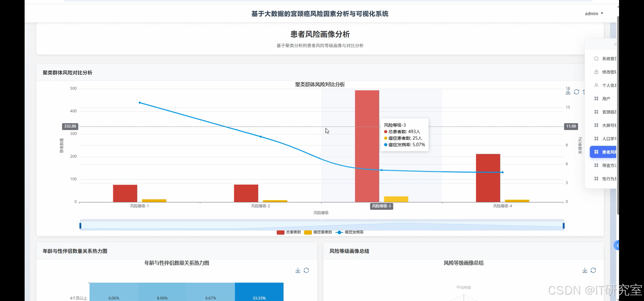
Task: Restore the 聚类群体风险对比分析 chart view
Action: click(577, 92)
